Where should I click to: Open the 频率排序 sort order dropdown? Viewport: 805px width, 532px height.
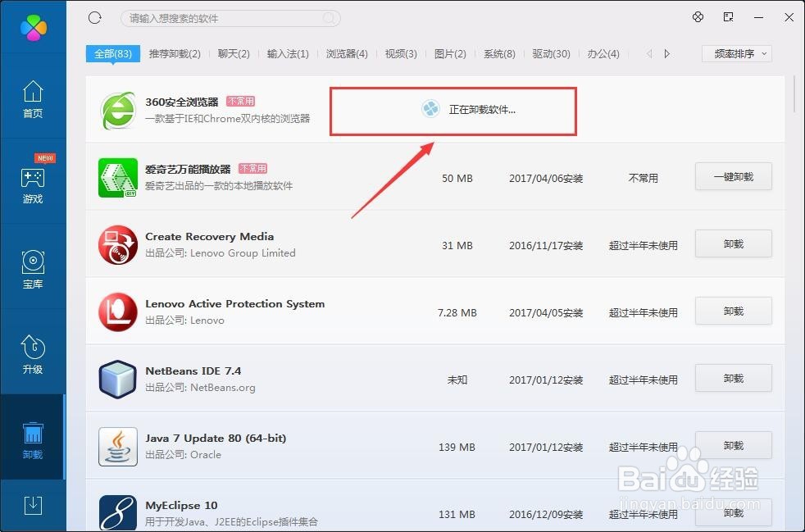[x=736, y=53]
